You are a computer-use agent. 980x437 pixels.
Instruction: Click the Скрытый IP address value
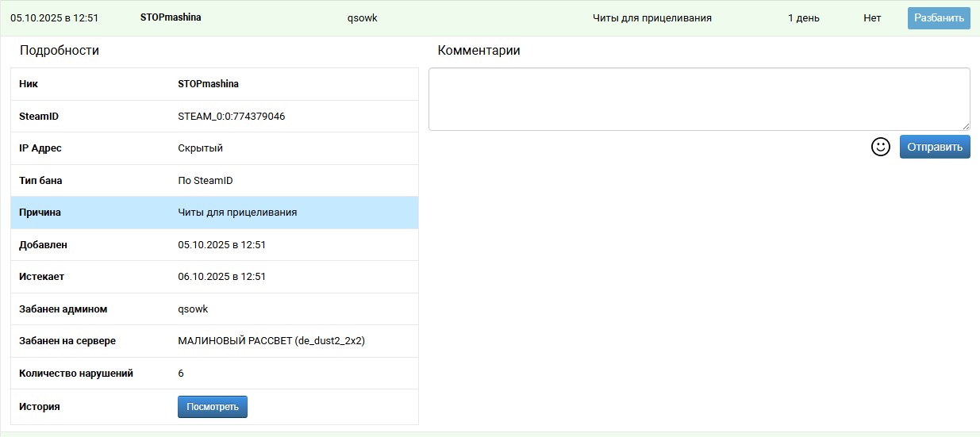coord(200,148)
